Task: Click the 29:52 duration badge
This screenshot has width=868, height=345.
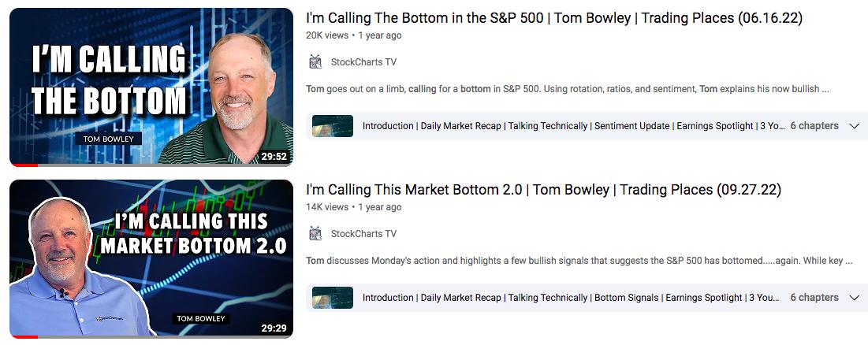Action: [274, 157]
